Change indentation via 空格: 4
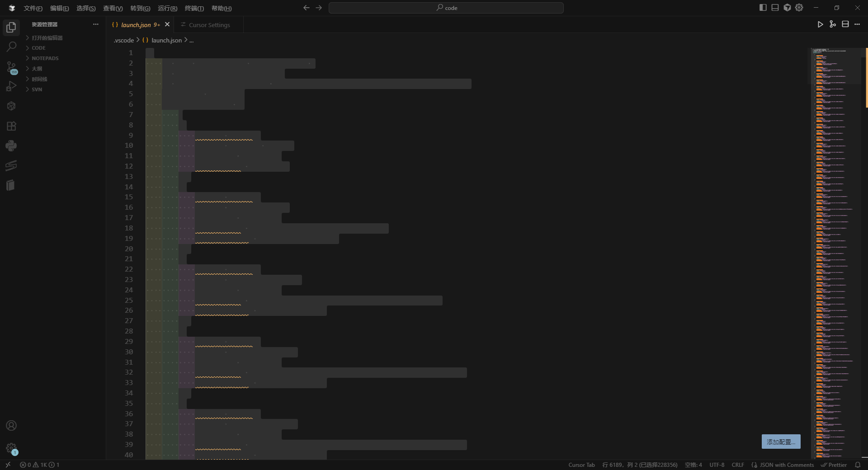 click(x=693, y=465)
